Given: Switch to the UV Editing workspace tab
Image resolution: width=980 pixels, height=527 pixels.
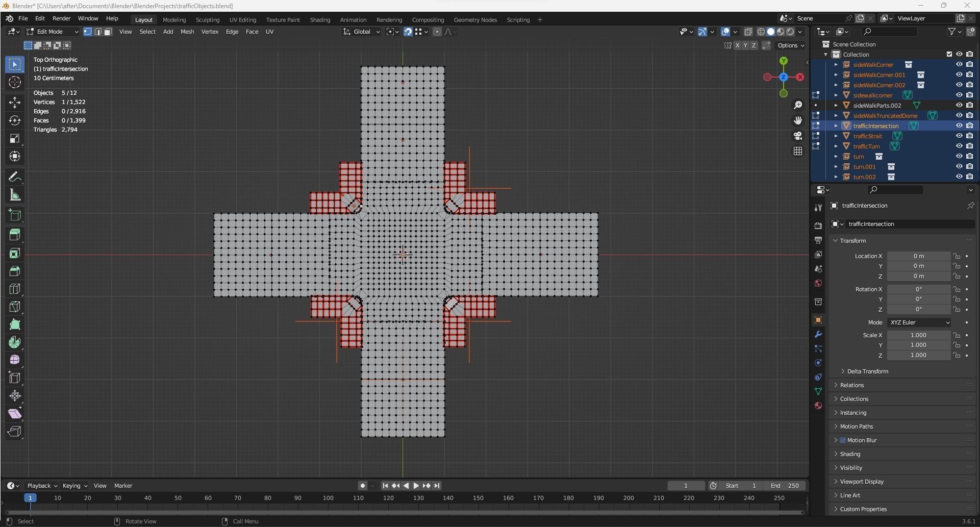Looking at the screenshot, I should tap(243, 20).
